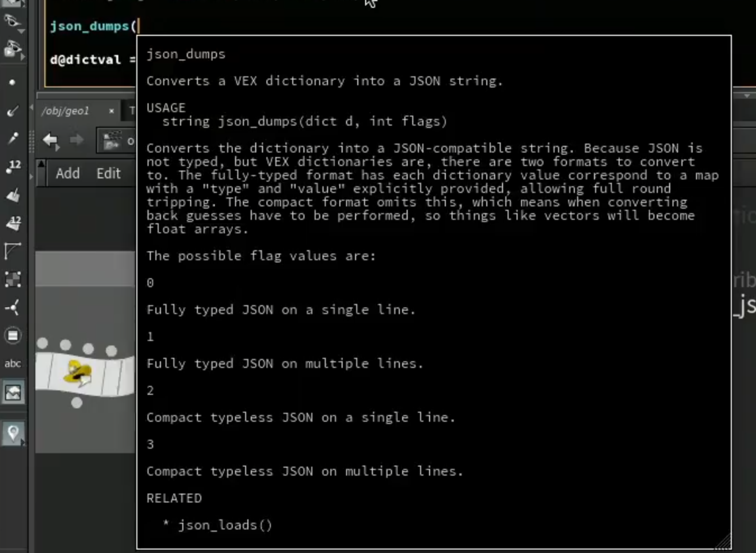The width and height of the screenshot is (756, 553).
Task: Click the second input connector of the node
Action: pyautogui.click(x=66, y=344)
